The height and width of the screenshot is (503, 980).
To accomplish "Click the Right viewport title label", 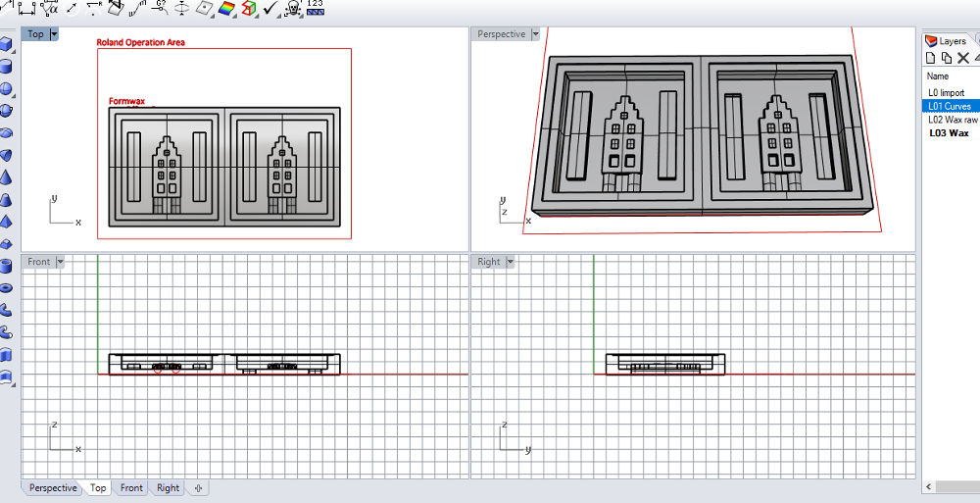I will 489,262.
